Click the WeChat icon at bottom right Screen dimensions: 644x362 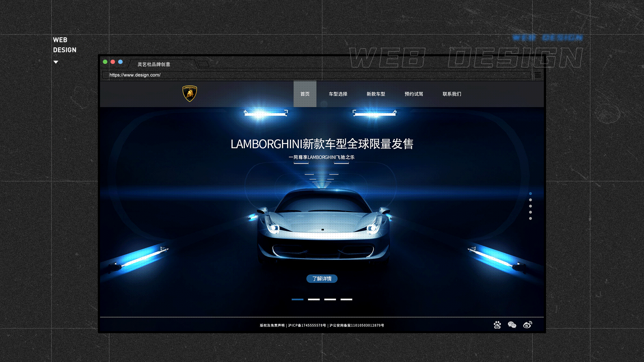(513, 325)
